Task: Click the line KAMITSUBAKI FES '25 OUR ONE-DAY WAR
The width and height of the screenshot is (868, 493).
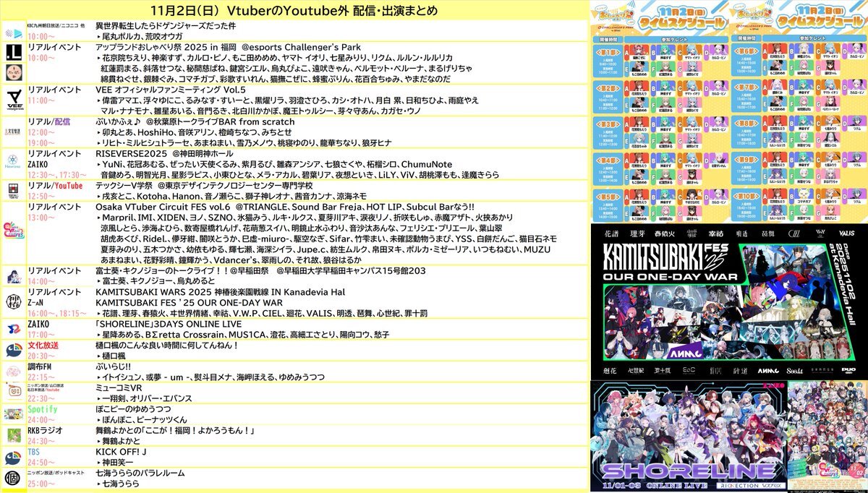Action: coord(189,302)
